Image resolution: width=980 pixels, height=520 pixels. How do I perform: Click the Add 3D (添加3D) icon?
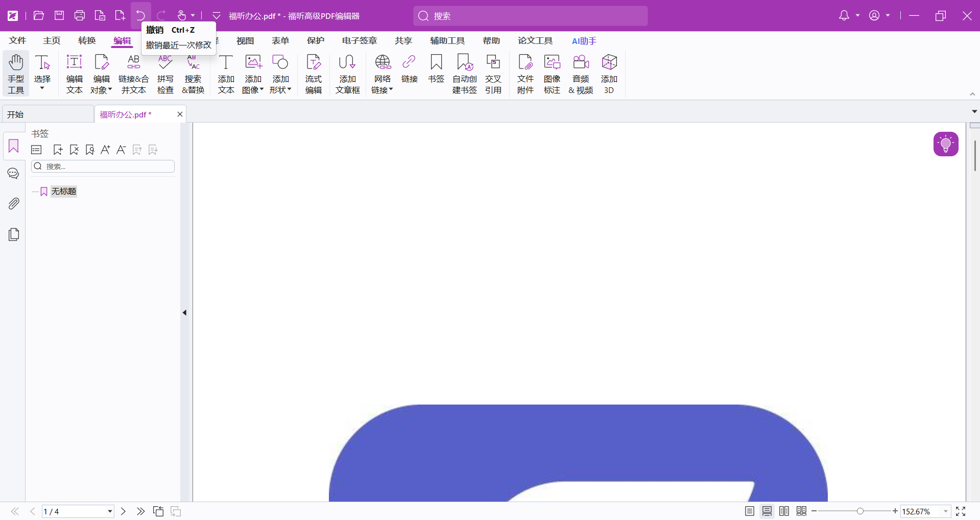pos(609,74)
